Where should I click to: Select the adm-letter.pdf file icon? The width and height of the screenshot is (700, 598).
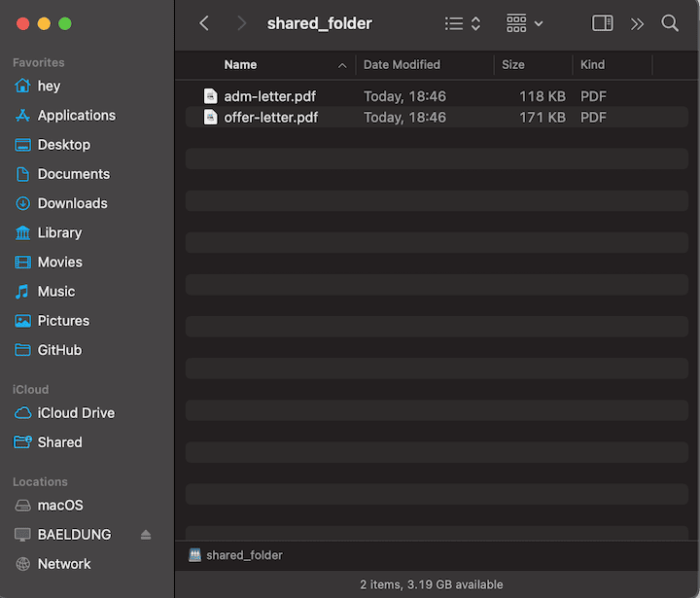coord(211,96)
